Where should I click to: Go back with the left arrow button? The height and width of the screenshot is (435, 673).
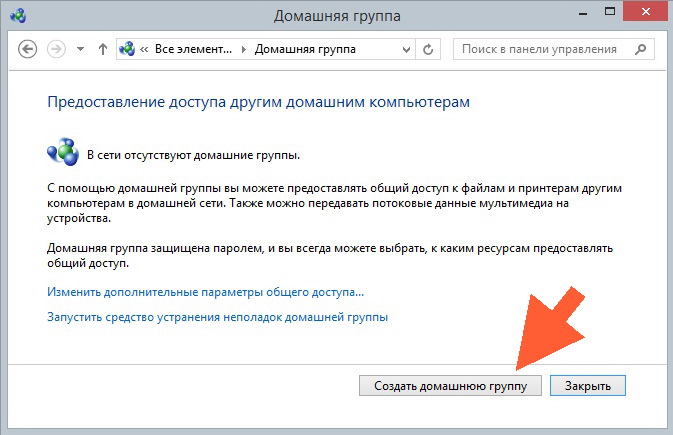[x=27, y=49]
